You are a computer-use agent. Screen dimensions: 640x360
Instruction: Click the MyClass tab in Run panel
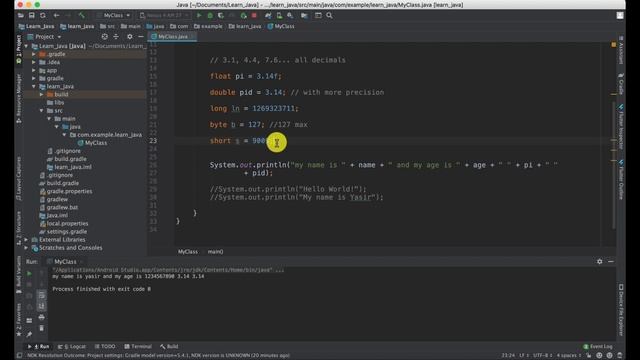[65, 262]
